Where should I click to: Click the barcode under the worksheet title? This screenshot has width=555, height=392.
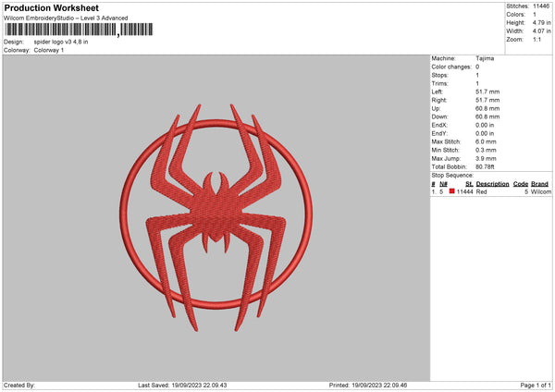coord(79,30)
